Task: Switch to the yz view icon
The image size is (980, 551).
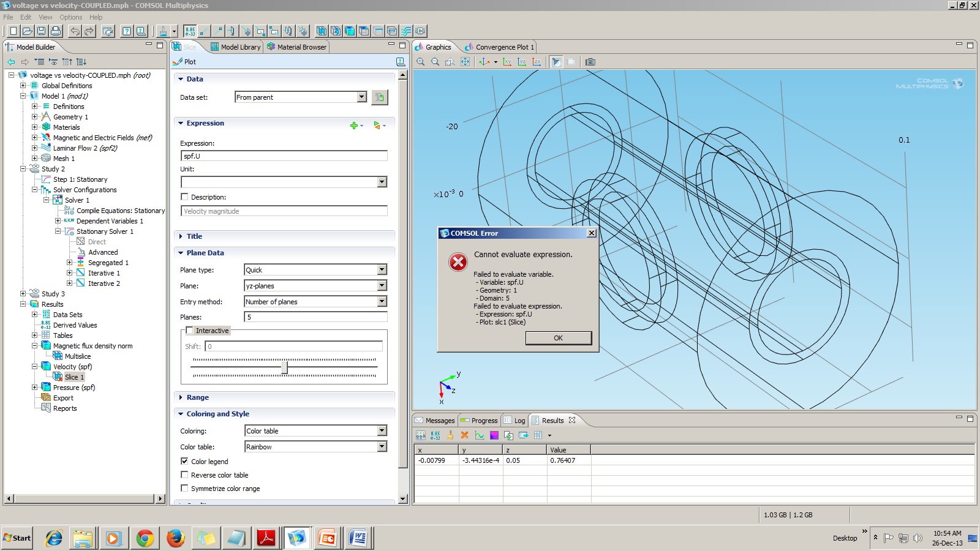Action: coord(522,62)
